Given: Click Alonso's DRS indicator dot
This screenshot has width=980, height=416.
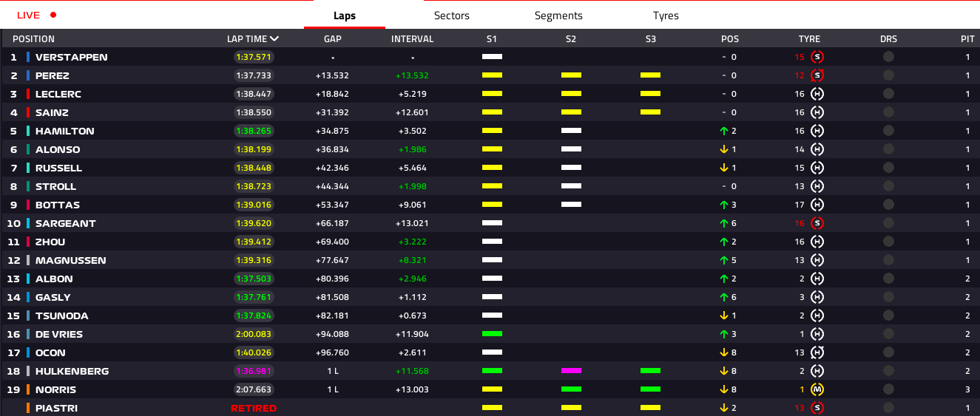Looking at the screenshot, I should pyautogui.click(x=888, y=149).
